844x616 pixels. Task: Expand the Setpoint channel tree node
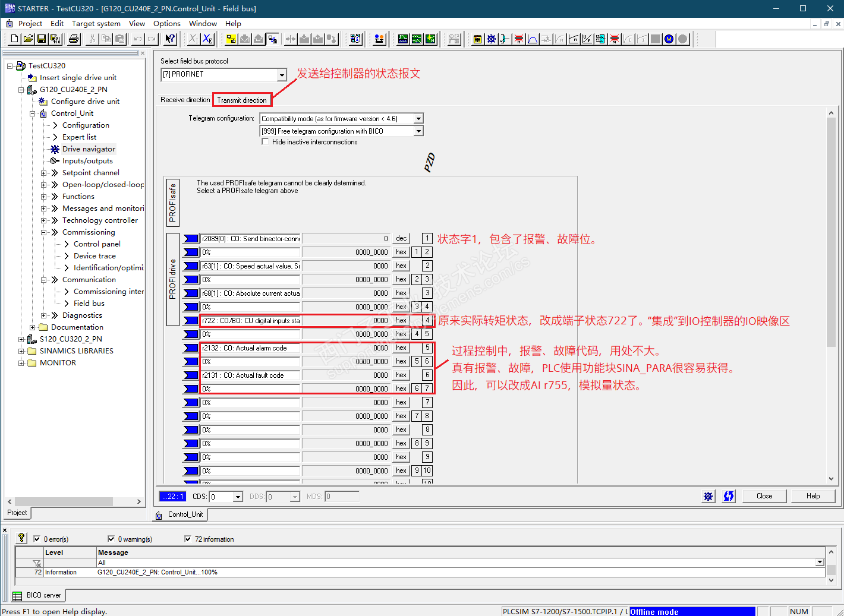click(44, 173)
